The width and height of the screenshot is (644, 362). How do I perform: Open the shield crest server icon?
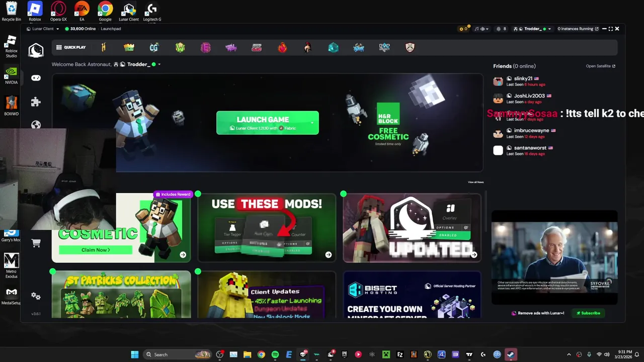tap(410, 47)
